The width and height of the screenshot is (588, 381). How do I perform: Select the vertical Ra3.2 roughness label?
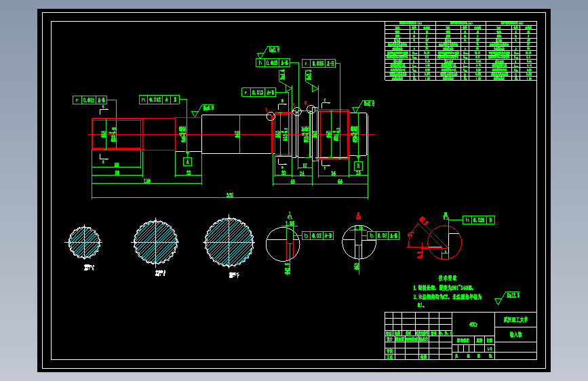[309, 75]
